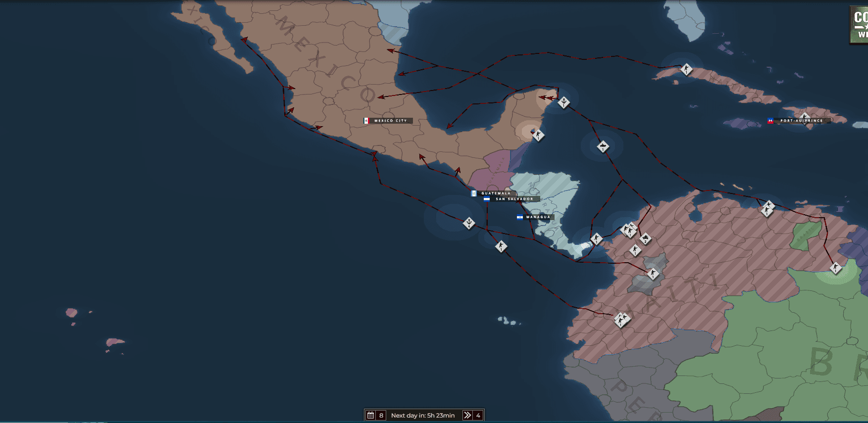Select the infantry unit at Panama's isthmus

596,239
